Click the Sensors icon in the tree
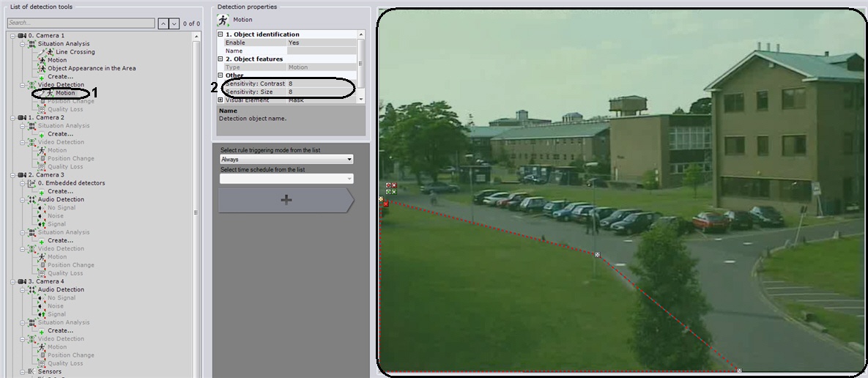The height and width of the screenshot is (378, 868). tap(31, 371)
